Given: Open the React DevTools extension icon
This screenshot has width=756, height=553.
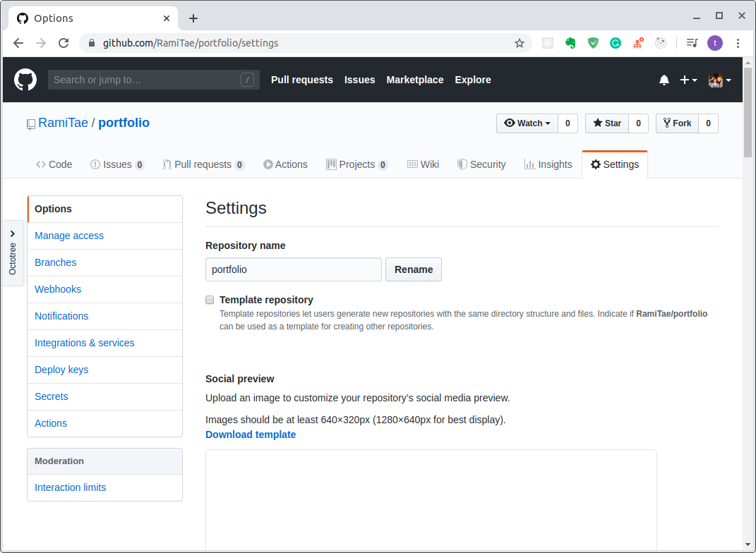Looking at the screenshot, I should (547, 43).
